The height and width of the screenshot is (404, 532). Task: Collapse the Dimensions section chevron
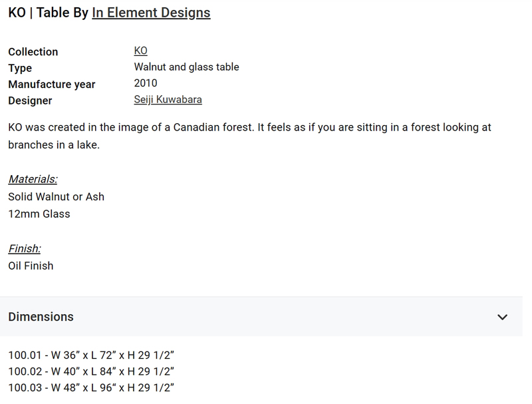point(502,317)
